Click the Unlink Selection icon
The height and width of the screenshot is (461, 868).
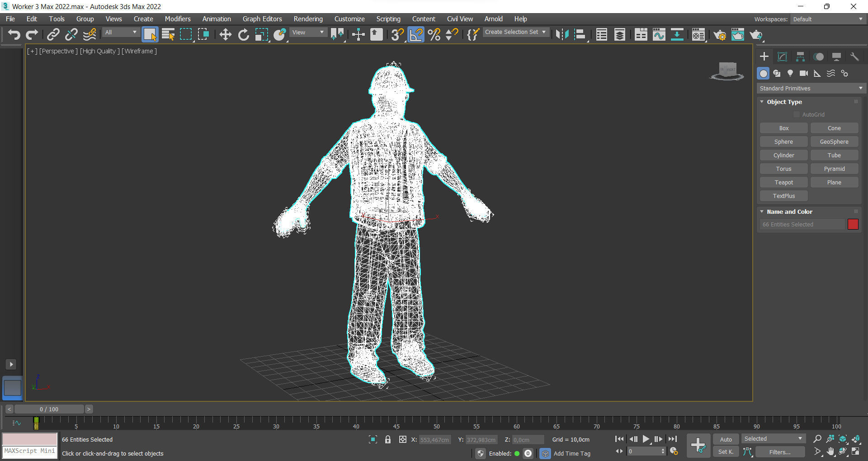tap(71, 35)
